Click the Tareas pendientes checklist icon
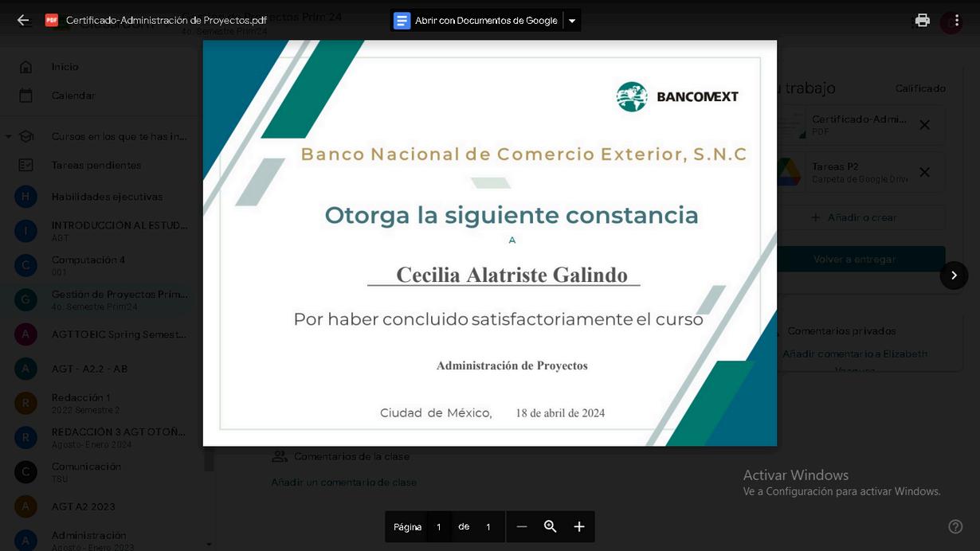 [x=26, y=165]
